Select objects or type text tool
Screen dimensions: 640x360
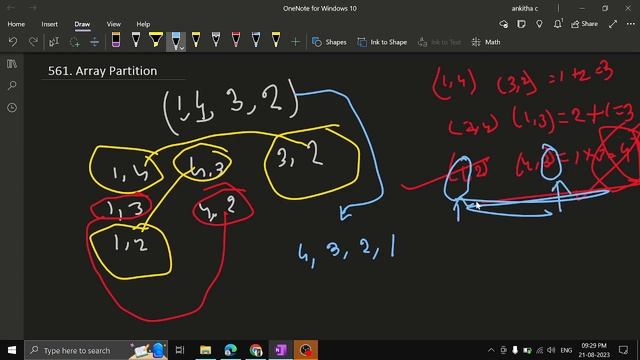[x=54, y=42]
